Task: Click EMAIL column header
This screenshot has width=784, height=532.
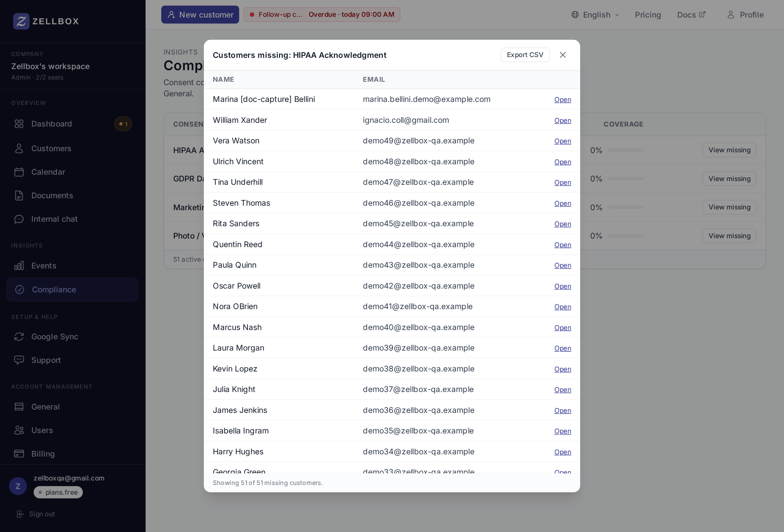Action: tap(374, 80)
